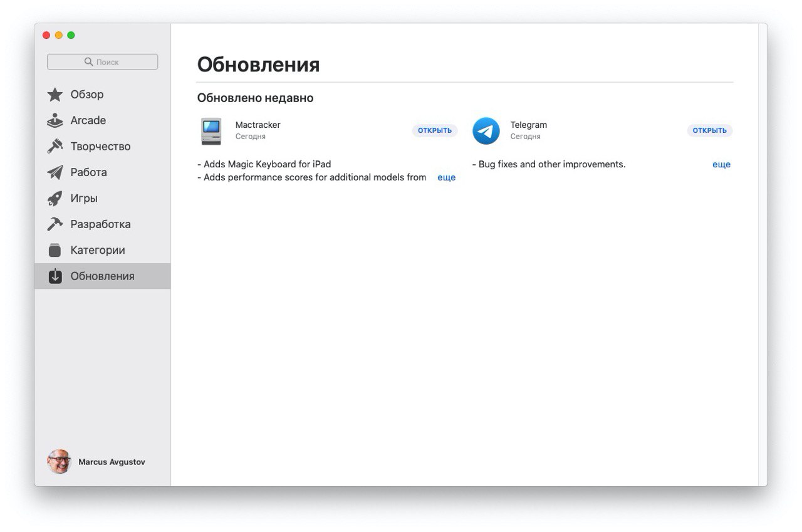The height and width of the screenshot is (532, 802).
Task: Click 'Adds Magic Keyboard for iPad' text
Action: (264, 164)
